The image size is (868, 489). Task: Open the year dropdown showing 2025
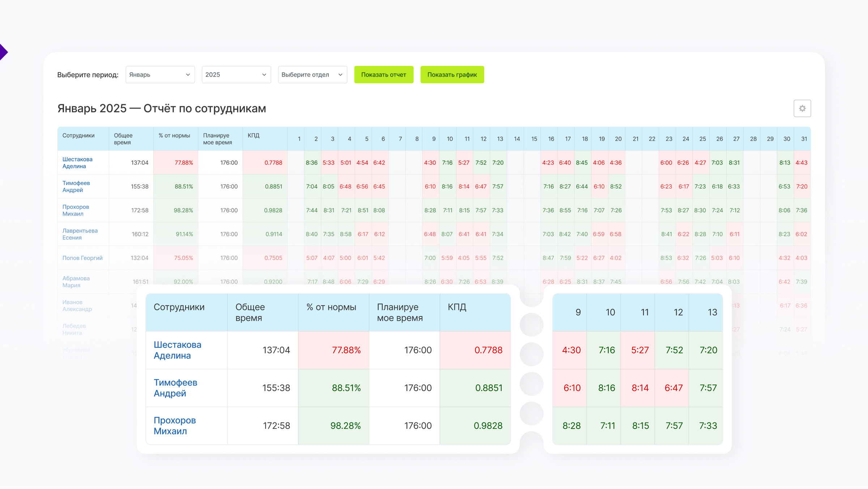pyautogui.click(x=236, y=75)
